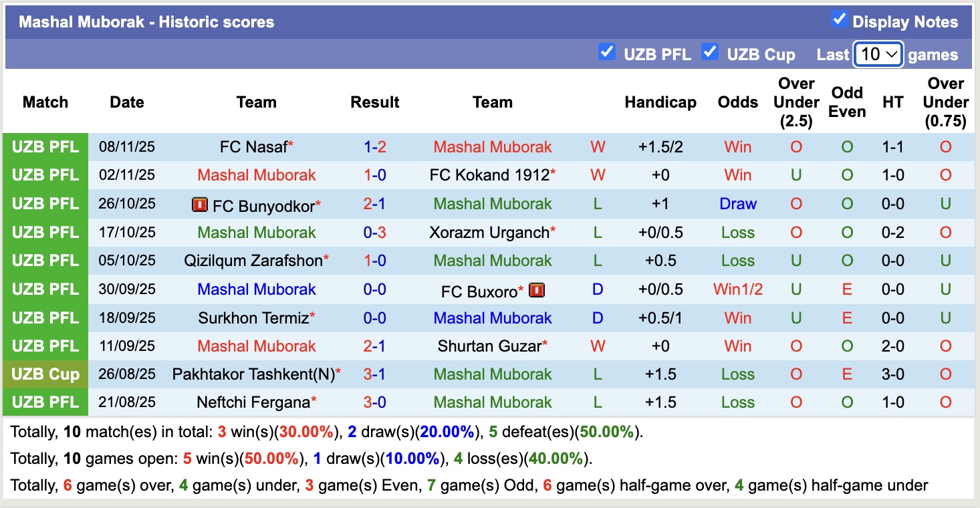Uncheck the UZB Cup filter checkbox
Viewport: 980px width, 508px height.
point(710,52)
